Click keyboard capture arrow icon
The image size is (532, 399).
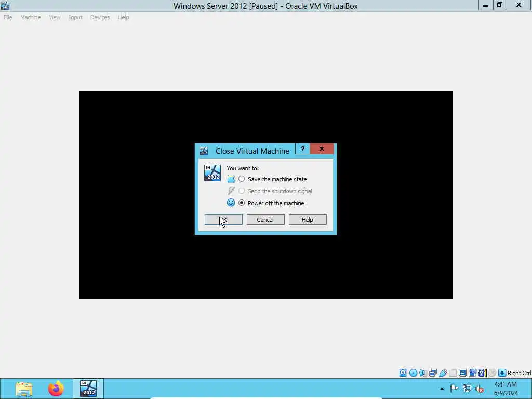(x=502, y=373)
